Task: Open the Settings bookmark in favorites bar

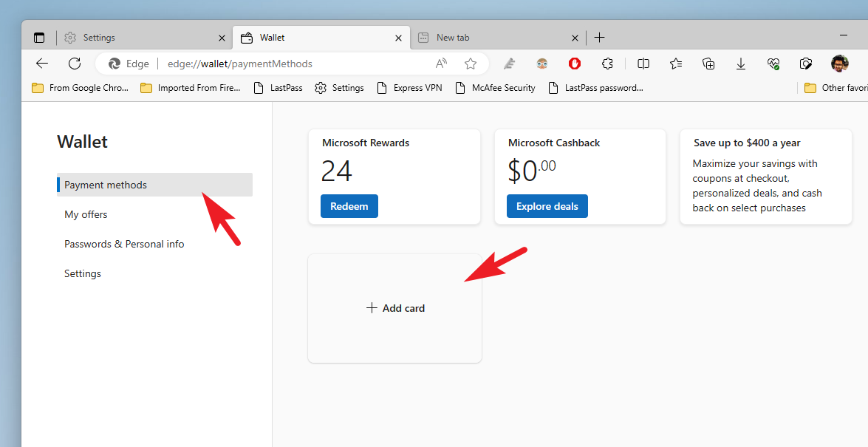Action: pyautogui.click(x=339, y=87)
